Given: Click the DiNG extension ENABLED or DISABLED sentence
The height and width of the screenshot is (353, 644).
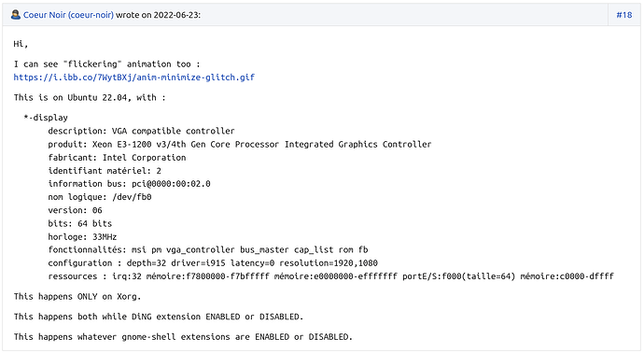Looking at the screenshot, I should click(159, 317).
